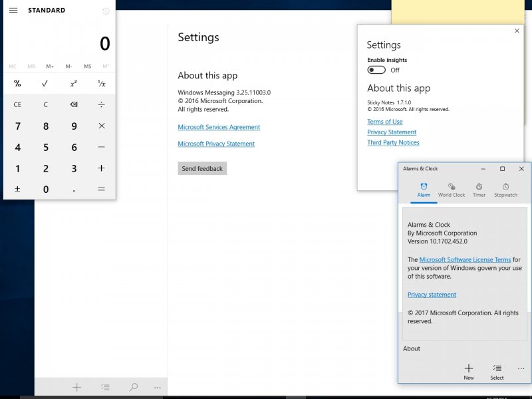Screen dimensions: 532x399
Task: Click digit 6 in Calculator
Action: click(x=74, y=147)
